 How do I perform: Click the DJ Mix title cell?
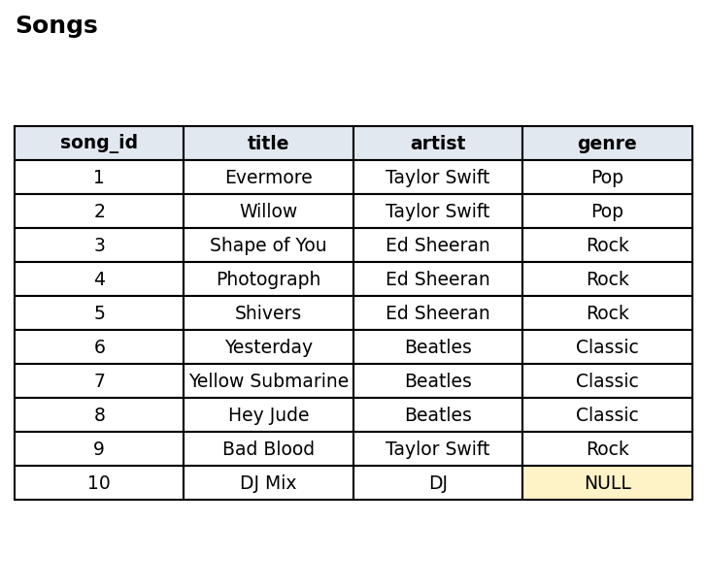tap(268, 483)
